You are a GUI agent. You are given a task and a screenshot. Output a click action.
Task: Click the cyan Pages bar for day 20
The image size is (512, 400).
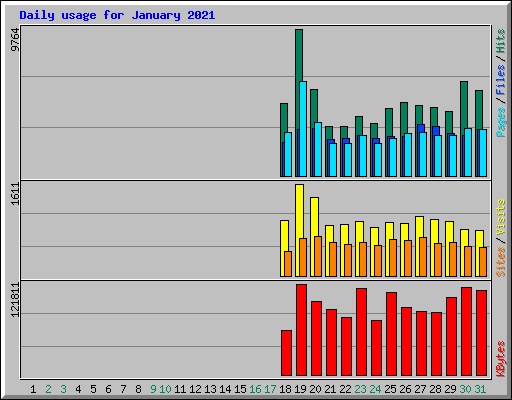point(318,149)
